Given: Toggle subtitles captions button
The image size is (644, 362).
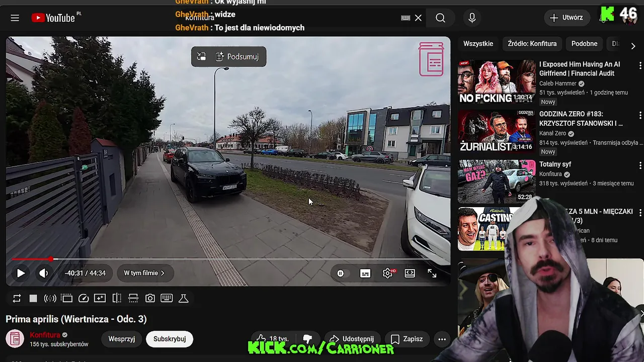Looking at the screenshot, I should point(365,273).
